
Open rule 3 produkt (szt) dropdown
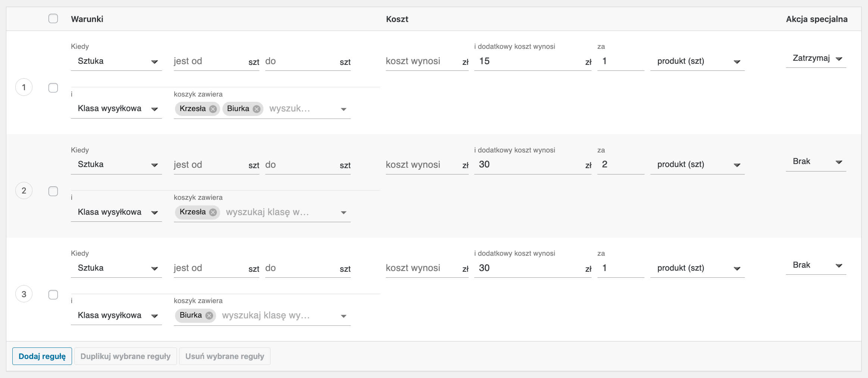pos(697,268)
